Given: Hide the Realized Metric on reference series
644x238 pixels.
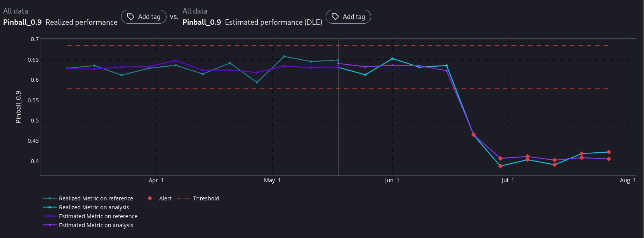Looking at the screenshot, I should tap(95, 198).
